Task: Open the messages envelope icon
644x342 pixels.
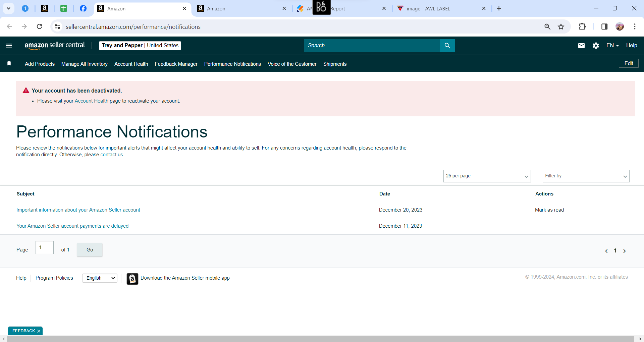Action: point(581,46)
